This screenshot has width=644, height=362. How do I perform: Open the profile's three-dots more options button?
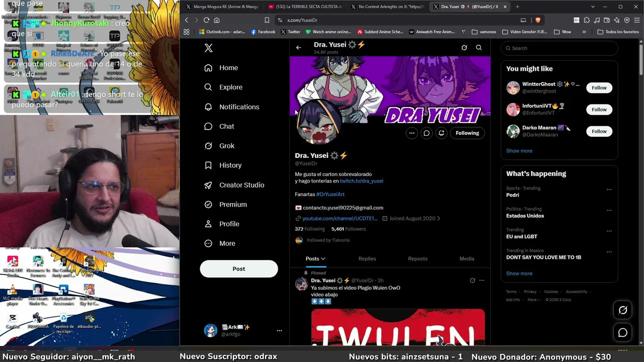pos(412,133)
